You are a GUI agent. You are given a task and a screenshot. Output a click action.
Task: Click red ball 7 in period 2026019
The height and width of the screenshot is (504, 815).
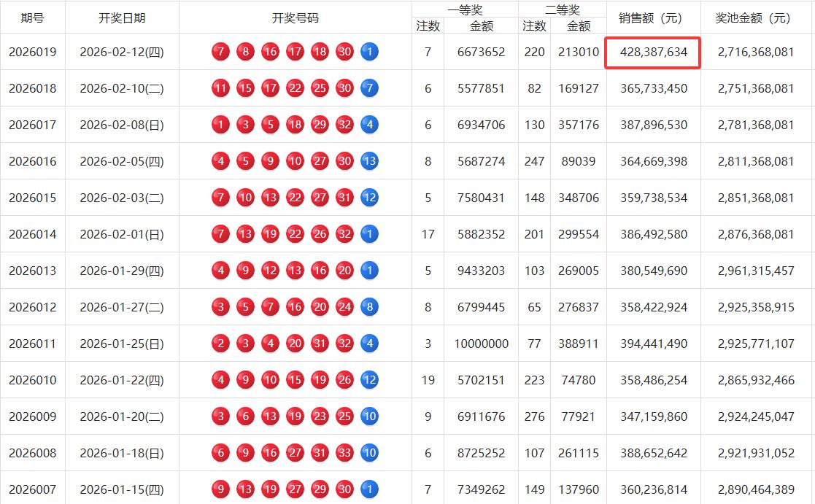tap(220, 52)
